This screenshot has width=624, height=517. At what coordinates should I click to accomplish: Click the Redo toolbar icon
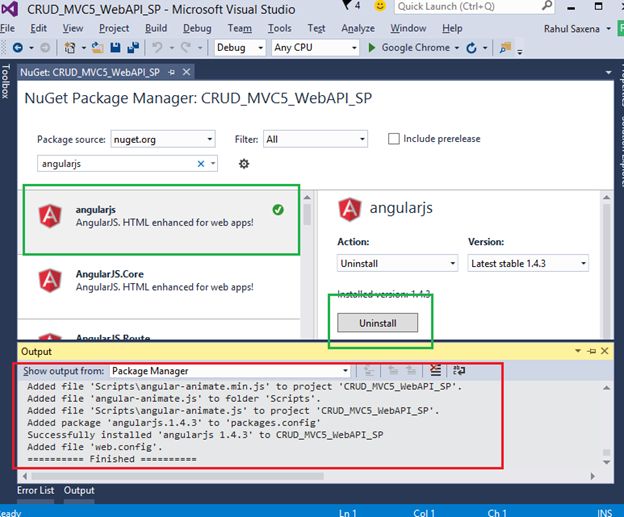(x=186, y=48)
